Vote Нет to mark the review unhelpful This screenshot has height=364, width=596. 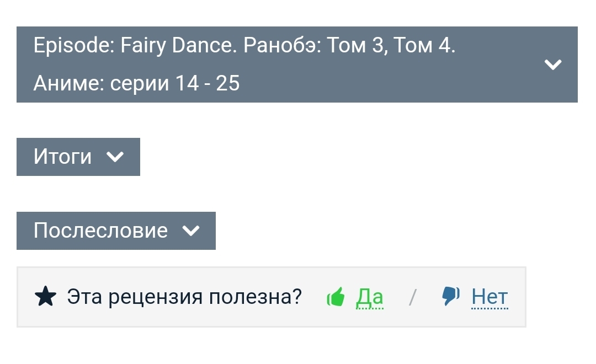click(489, 297)
